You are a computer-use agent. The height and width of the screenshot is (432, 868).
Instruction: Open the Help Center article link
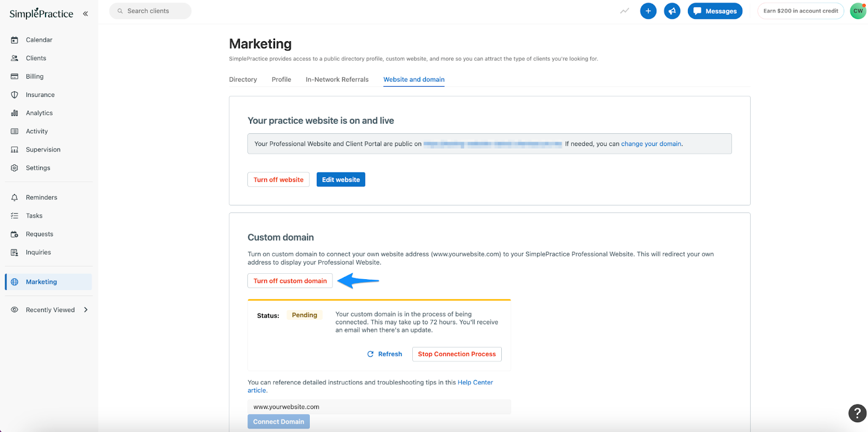(475, 382)
